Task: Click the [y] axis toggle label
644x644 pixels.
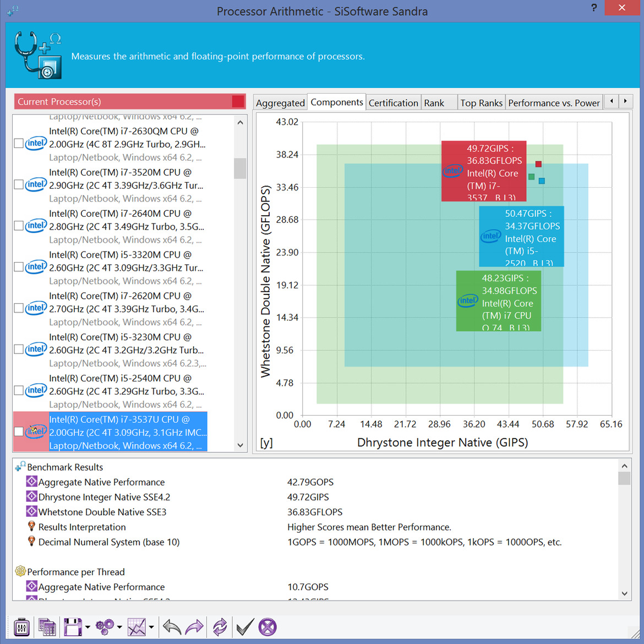Action: pyautogui.click(x=266, y=443)
